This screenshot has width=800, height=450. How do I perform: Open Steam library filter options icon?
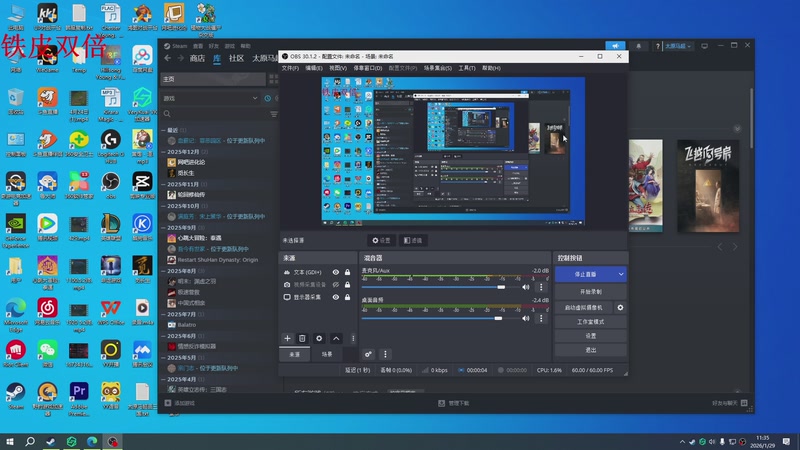click(274, 114)
